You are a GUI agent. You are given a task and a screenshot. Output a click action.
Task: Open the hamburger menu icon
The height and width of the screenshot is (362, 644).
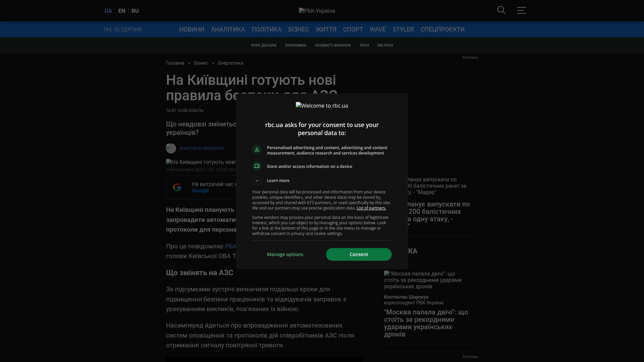pos(522,10)
